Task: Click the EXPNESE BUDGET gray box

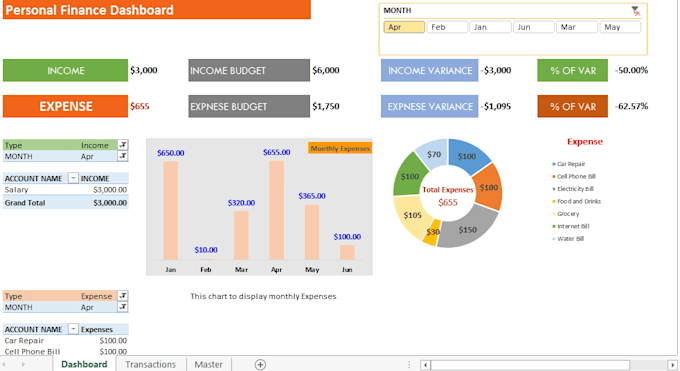Action: pos(249,106)
